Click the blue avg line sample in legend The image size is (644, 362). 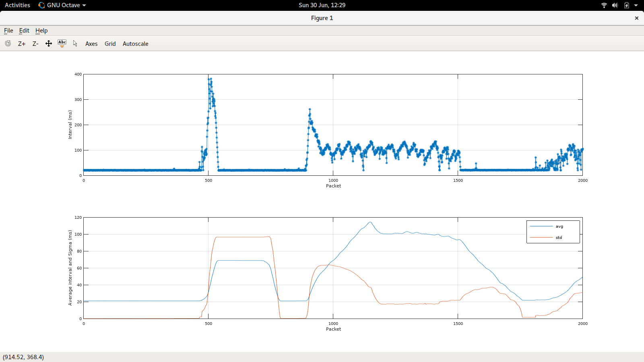(x=541, y=226)
